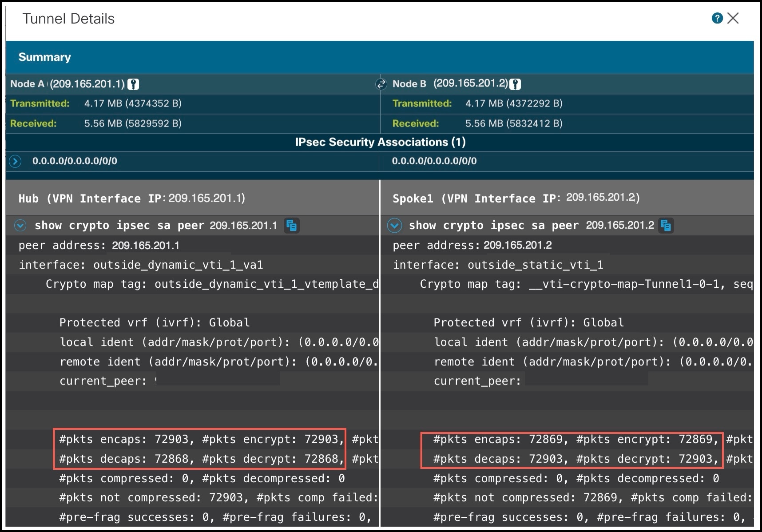
Task: Select interface outside_dynamic_vti_1_va1 line
Action: click(x=141, y=265)
